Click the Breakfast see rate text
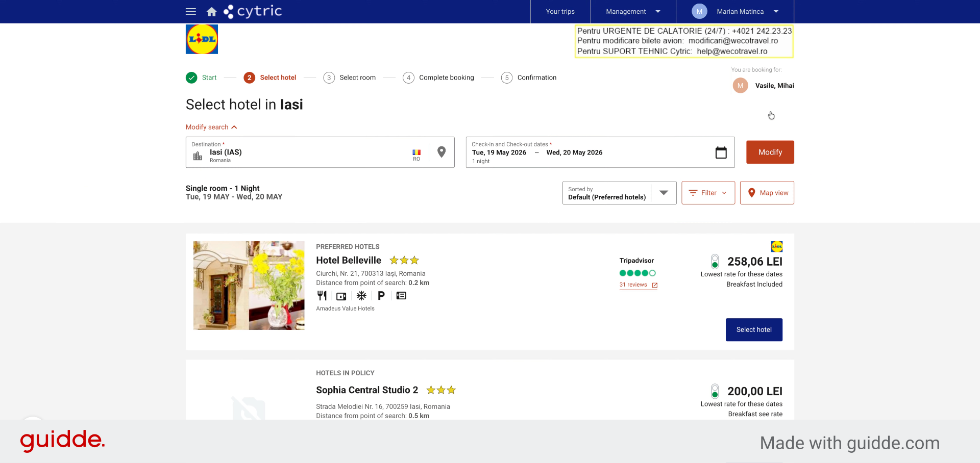 tap(755, 414)
